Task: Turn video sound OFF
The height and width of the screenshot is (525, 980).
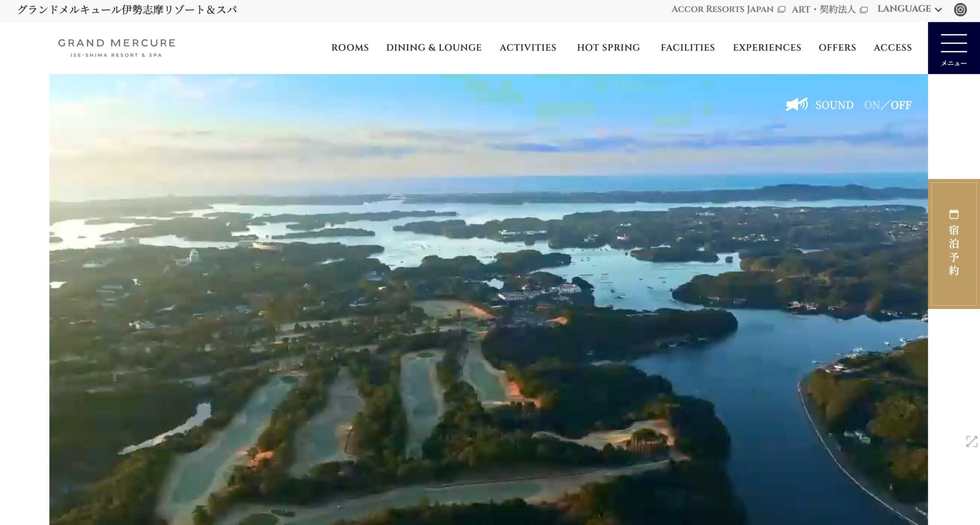Action: pos(901,105)
